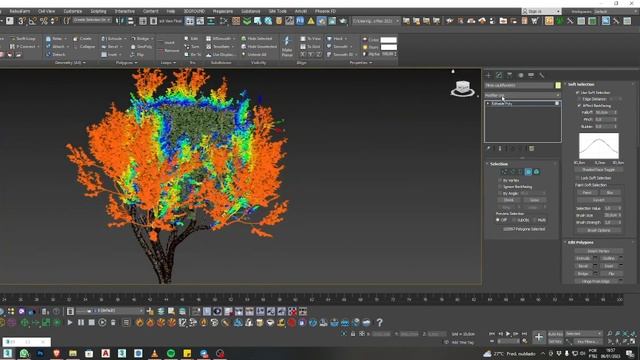640x360 pixels.
Task: Click the red sphere icon in bottom toolbar
Action: 291,322
